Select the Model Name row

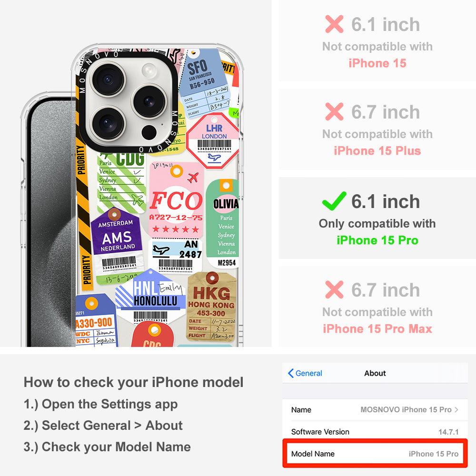375,454
